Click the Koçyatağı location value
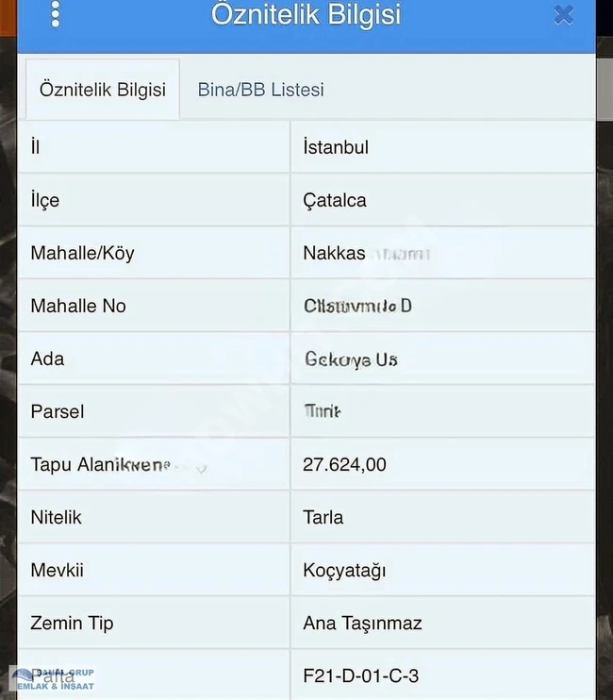The width and height of the screenshot is (613, 700). 344,570
